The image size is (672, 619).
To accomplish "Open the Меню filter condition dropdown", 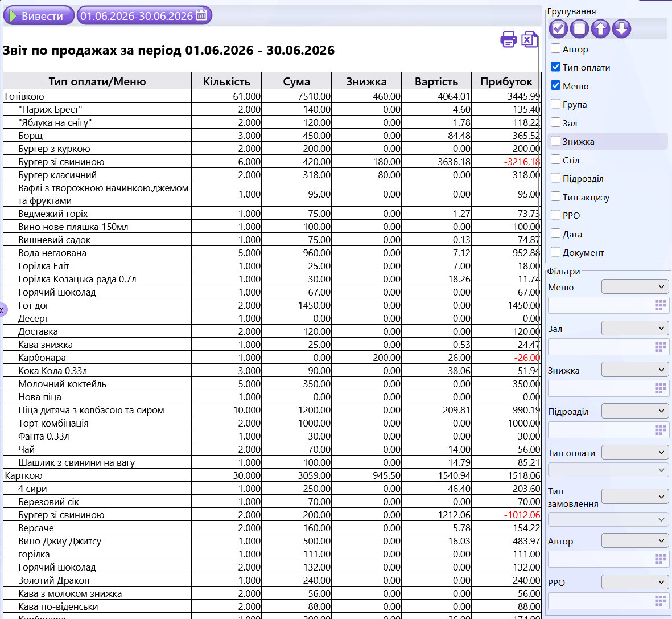I will [634, 286].
